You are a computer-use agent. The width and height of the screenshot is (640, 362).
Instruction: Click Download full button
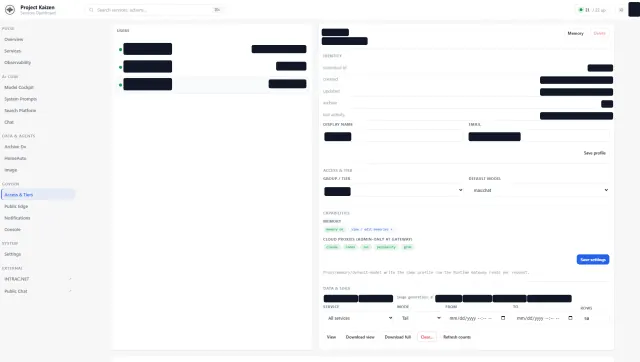tap(398, 337)
